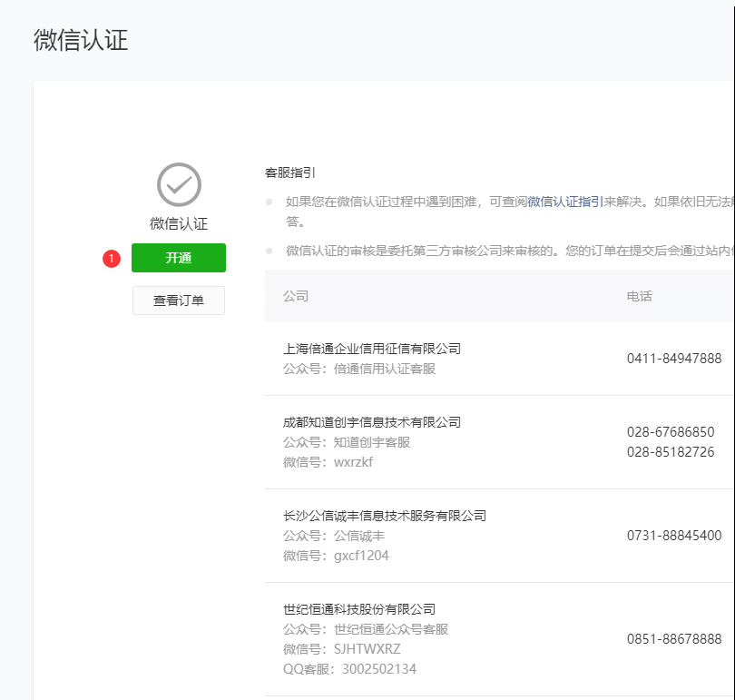The height and width of the screenshot is (700, 735).
Task: Select 世纪恒通科技股份有限公司 company name
Action: 359,609
